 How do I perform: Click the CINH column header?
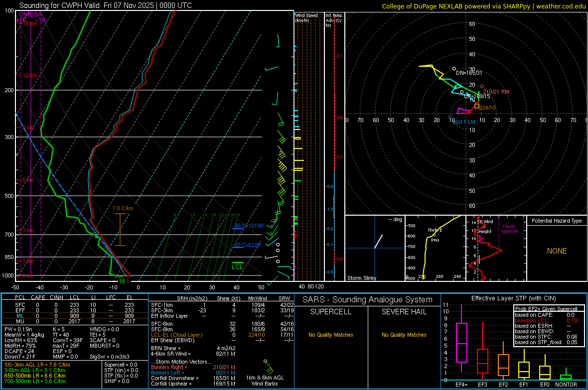point(56,297)
